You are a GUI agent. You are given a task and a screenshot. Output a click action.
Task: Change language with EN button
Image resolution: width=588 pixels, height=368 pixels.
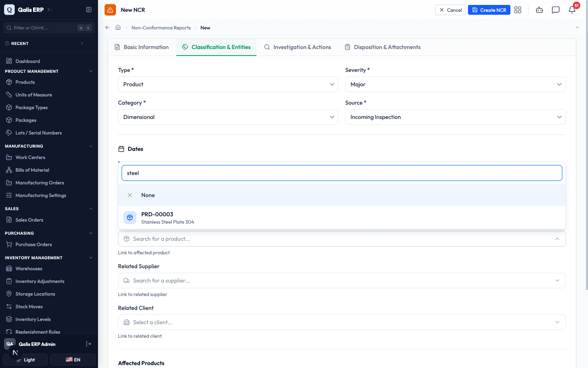pyautogui.click(x=73, y=360)
